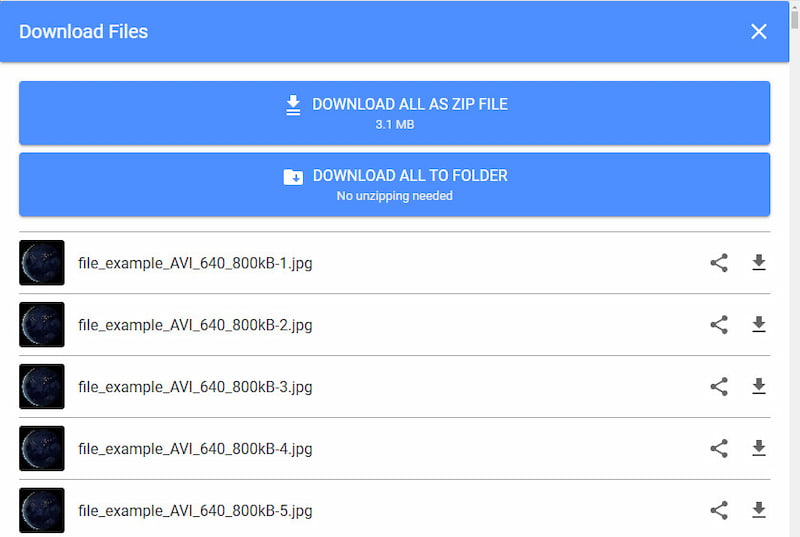This screenshot has width=800, height=537.
Task: Share file_example_AVI_640_800kB-2.jpg
Action: (719, 324)
